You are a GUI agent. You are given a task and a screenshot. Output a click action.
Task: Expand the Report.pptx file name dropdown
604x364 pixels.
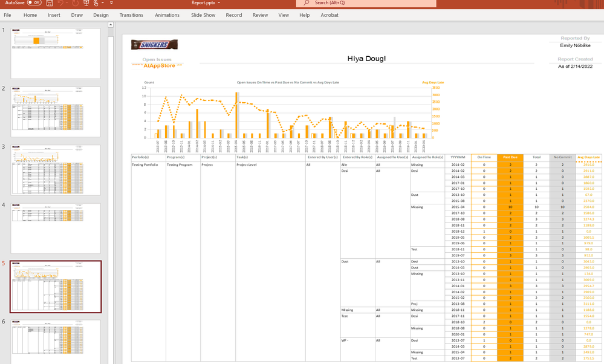(x=218, y=3)
